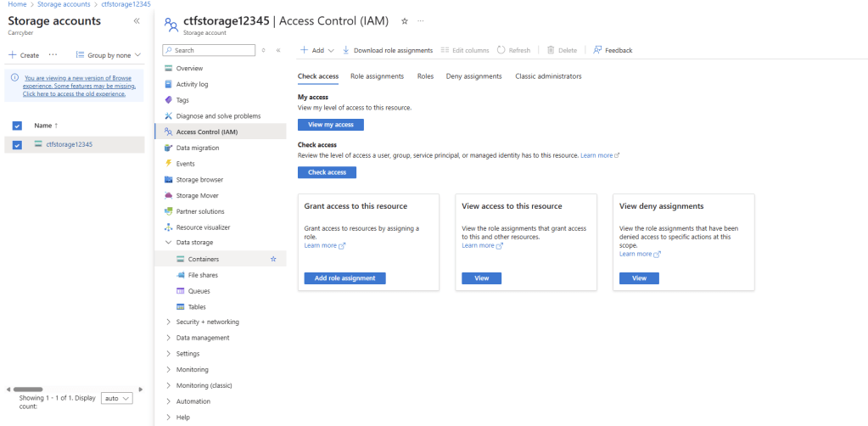The image size is (868, 426).
Task: Open the display count auto dropdown
Action: point(117,398)
